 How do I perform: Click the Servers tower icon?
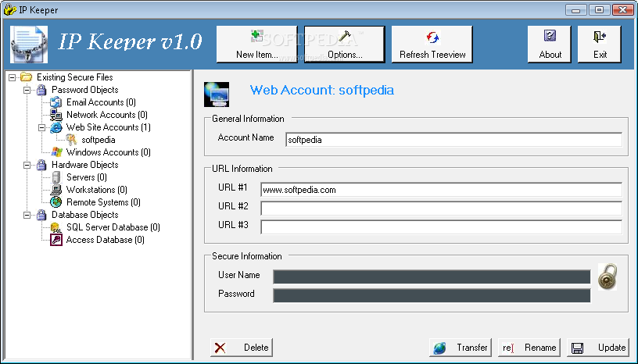click(x=56, y=177)
